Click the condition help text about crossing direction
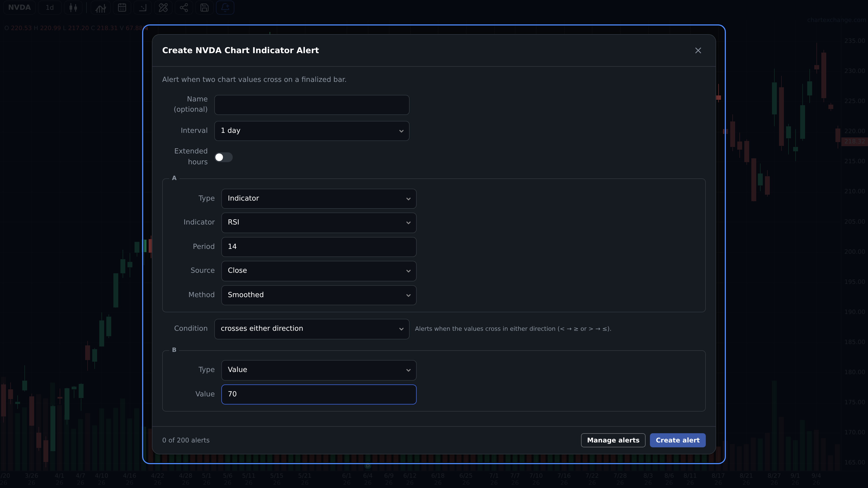 coord(513,329)
